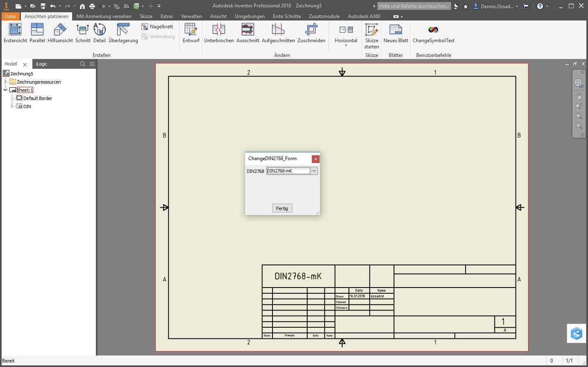Viewport: 588px width, 367px height.
Task: Activate the Schnitt section view tool
Action: point(83,33)
